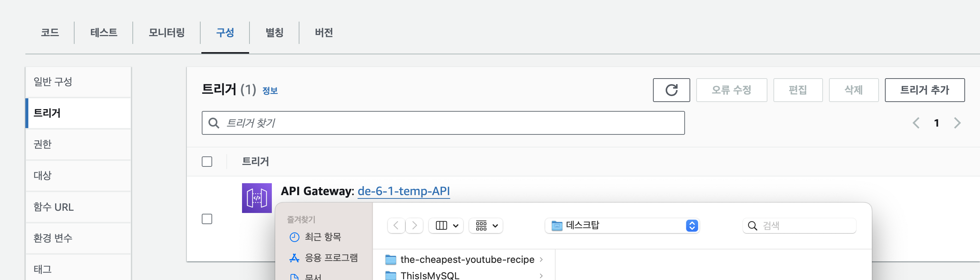This screenshot has width=980, height=280.
Task: Select the the-cheapest-youtube-recipe folder
Action: coord(464,260)
